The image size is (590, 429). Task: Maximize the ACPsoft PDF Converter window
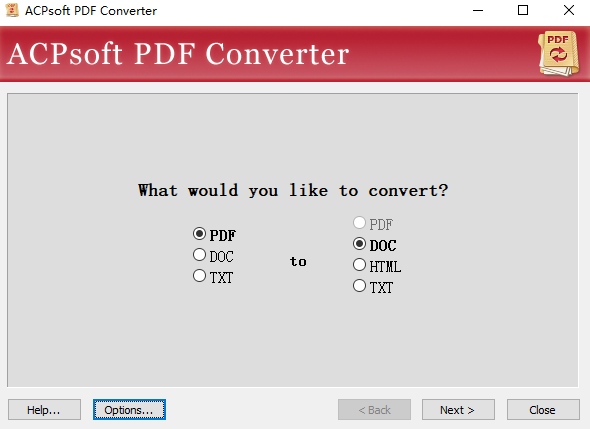point(523,11)
